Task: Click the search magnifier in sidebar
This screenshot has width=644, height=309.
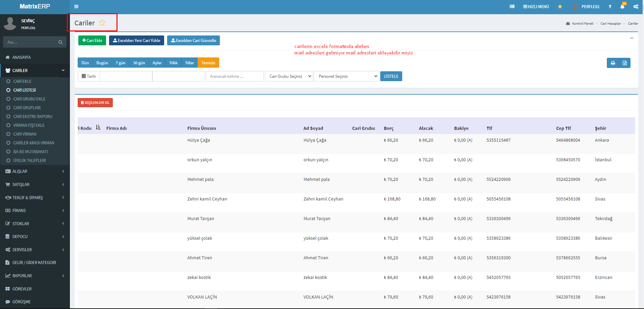Action: point(60,42)
